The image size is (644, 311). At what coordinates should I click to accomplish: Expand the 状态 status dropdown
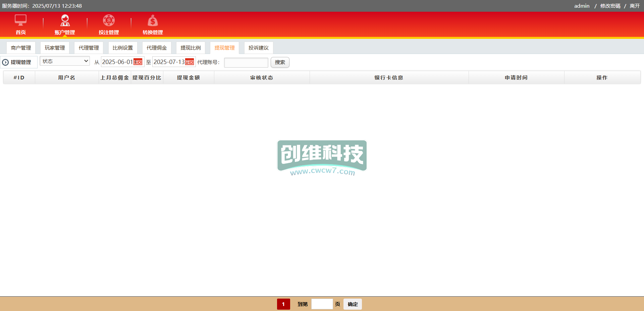click(x=65, y=61)
